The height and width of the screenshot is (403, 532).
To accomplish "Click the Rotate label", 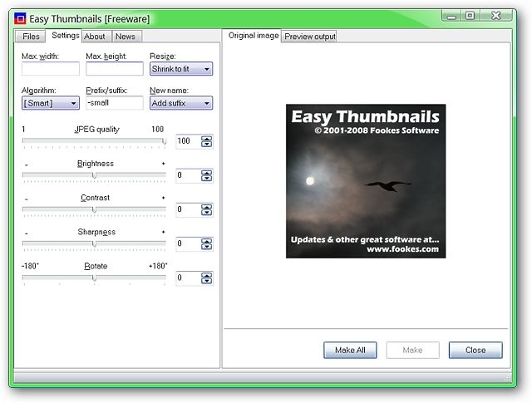I will click(x=96, y=266).
